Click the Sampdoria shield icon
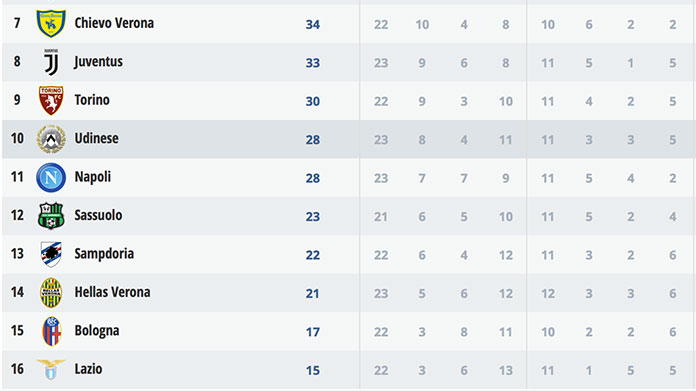Screen dimensions: 696x391 51,254
